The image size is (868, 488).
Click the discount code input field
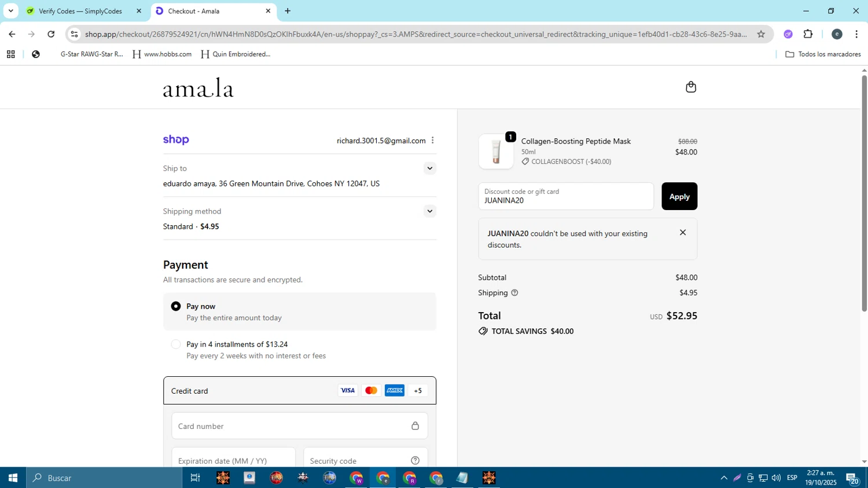tap(566, 196)
